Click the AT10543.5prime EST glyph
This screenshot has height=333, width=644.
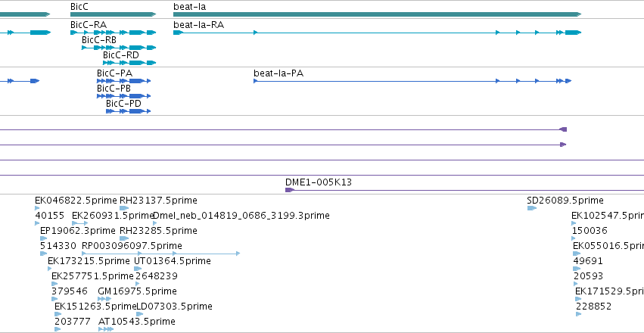pyautogui.click(x=106, y=329)
